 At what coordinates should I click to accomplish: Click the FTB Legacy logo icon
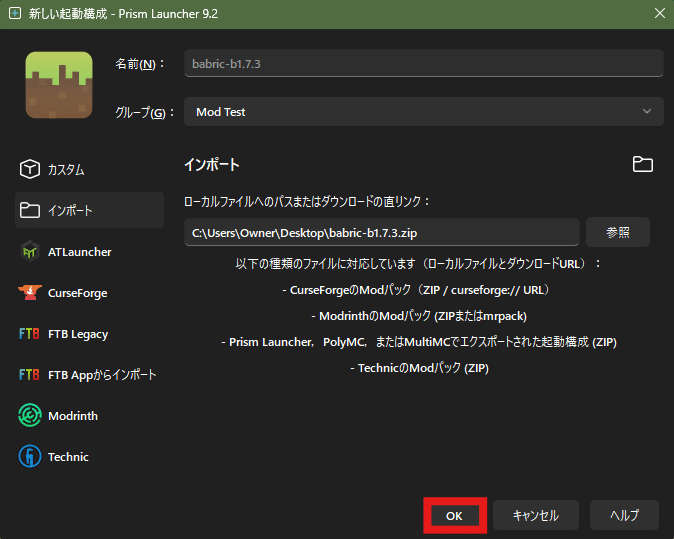(x=29, y=334)
